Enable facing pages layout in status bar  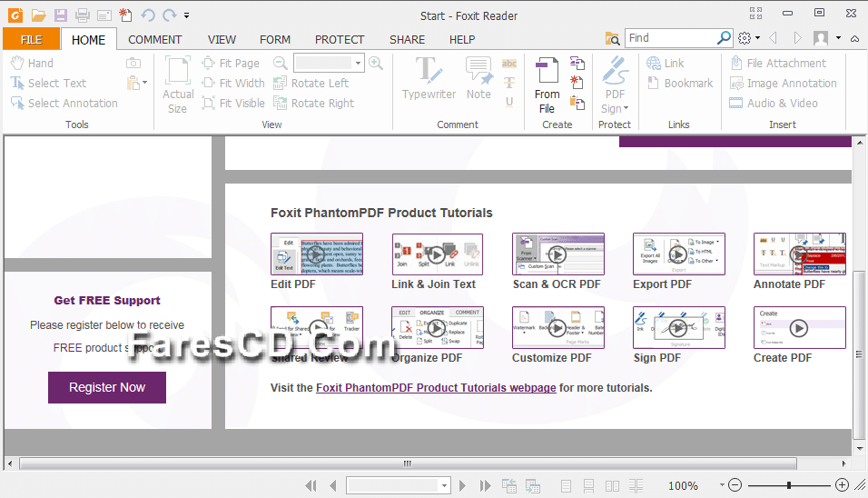(x=612, y=486)
